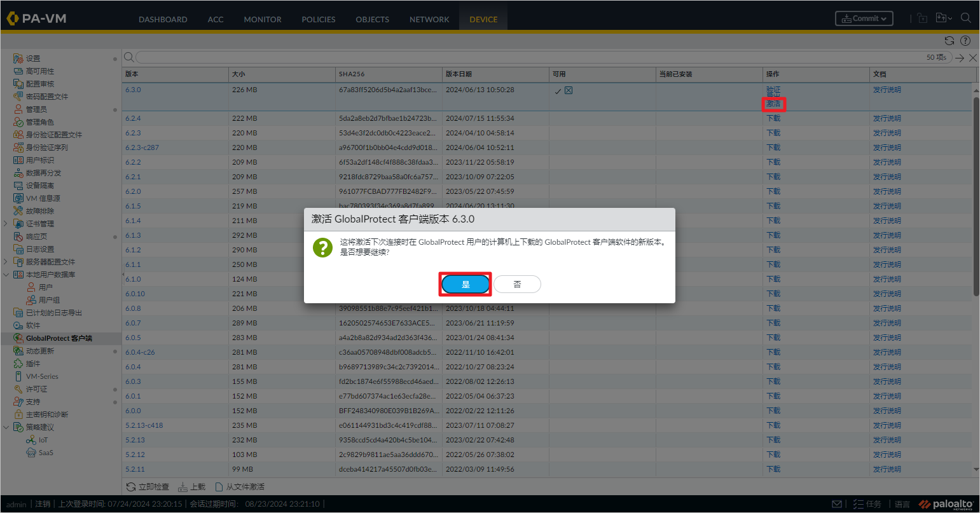Screen dimensions: 980x513
Task: Click the refresh icon below header
Action: coord(949,41)
